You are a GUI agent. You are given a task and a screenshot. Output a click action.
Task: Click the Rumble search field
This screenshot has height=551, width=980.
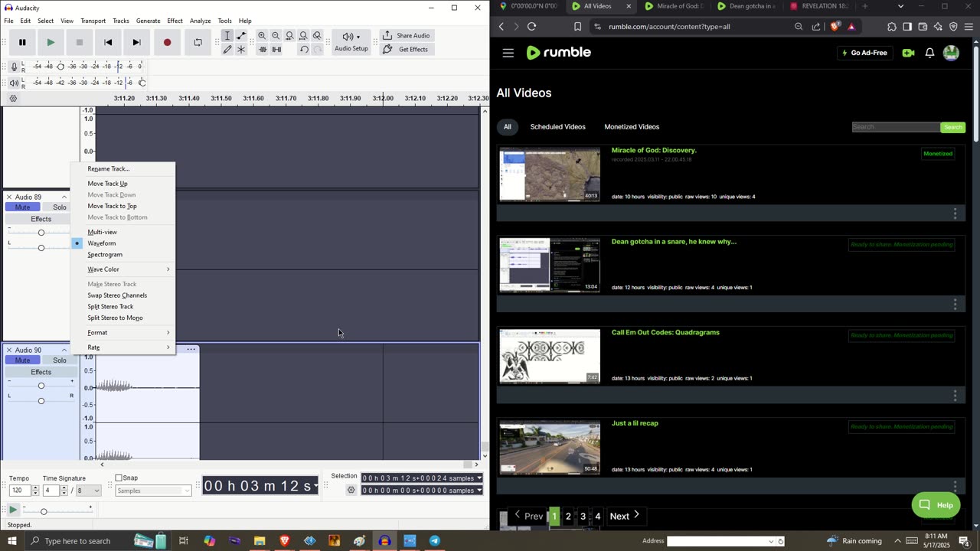pos(896,127)
